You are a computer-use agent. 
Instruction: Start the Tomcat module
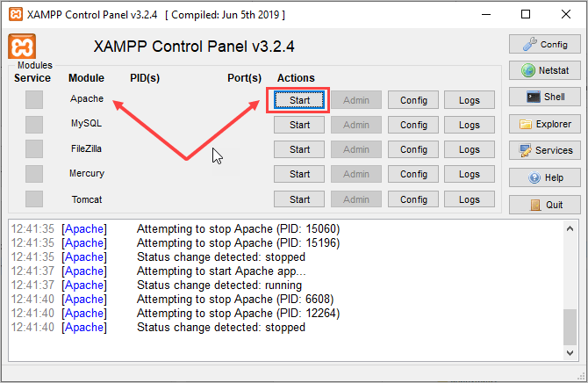point(299,199)
